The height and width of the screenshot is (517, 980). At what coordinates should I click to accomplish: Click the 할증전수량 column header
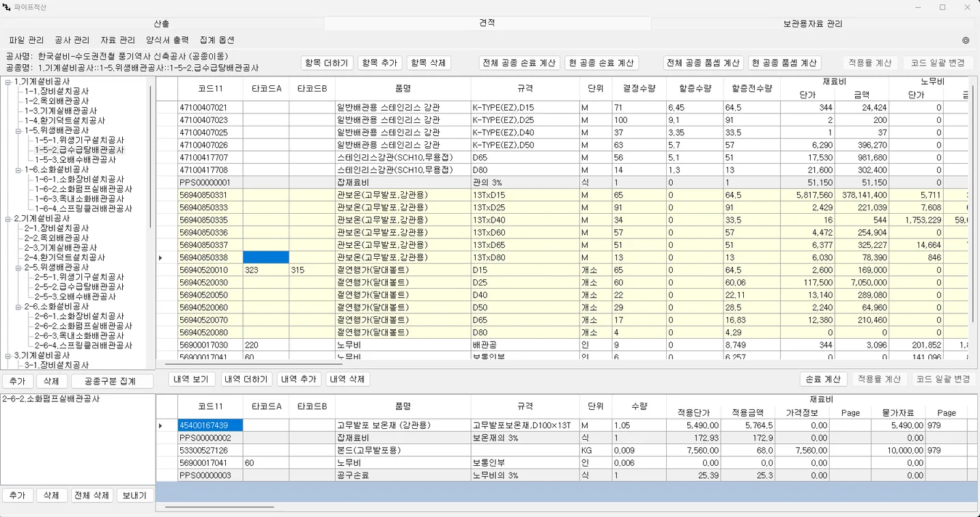tap(751, 89)
